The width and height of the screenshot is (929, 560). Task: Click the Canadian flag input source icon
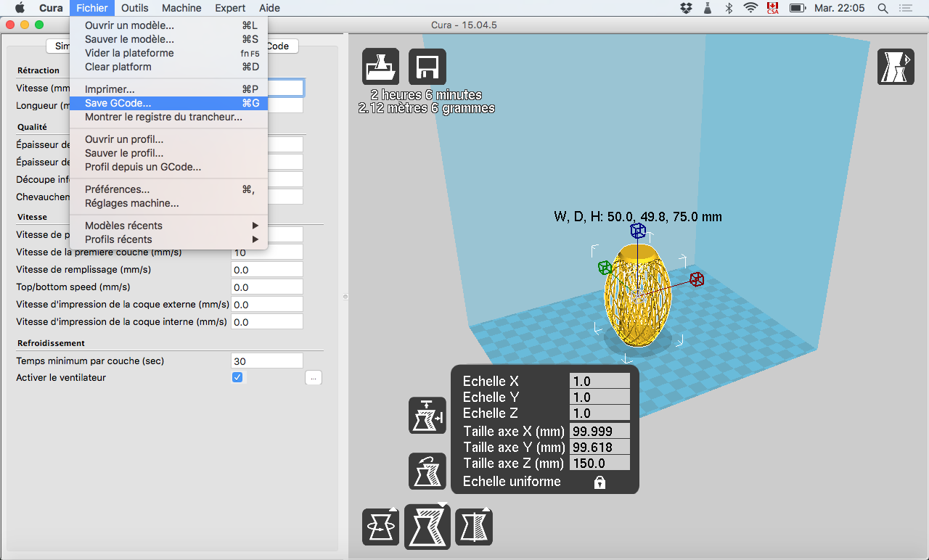(772, 8)
